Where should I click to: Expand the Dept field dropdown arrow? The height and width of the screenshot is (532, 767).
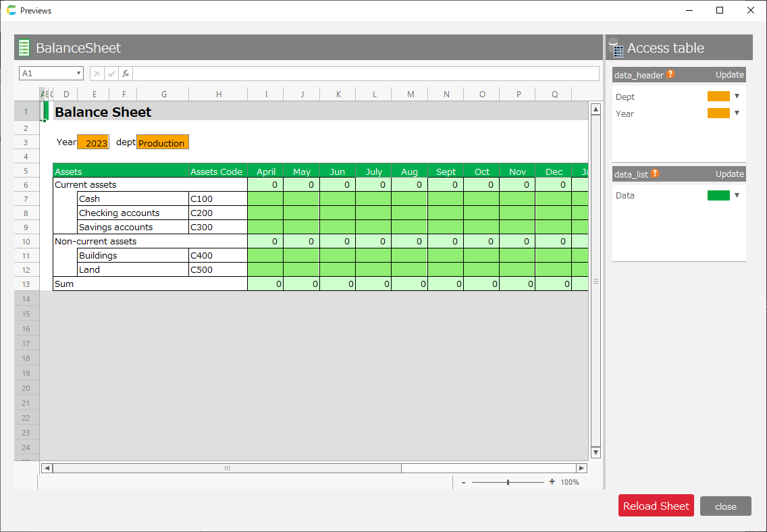(x=737, y=97)
